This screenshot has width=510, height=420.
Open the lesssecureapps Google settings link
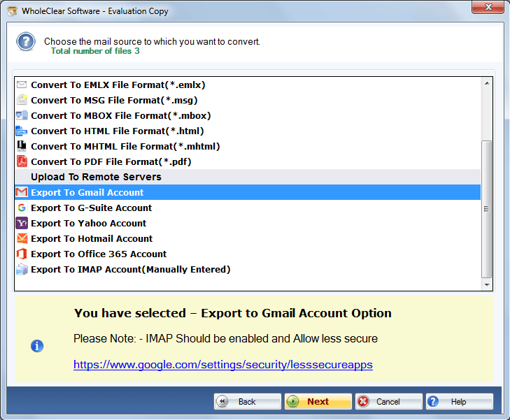tap(223, 365)
